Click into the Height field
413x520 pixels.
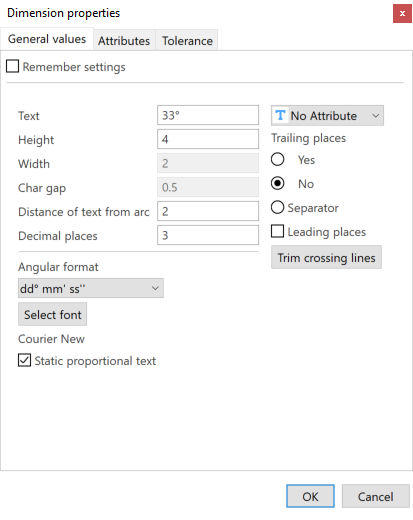208,139
